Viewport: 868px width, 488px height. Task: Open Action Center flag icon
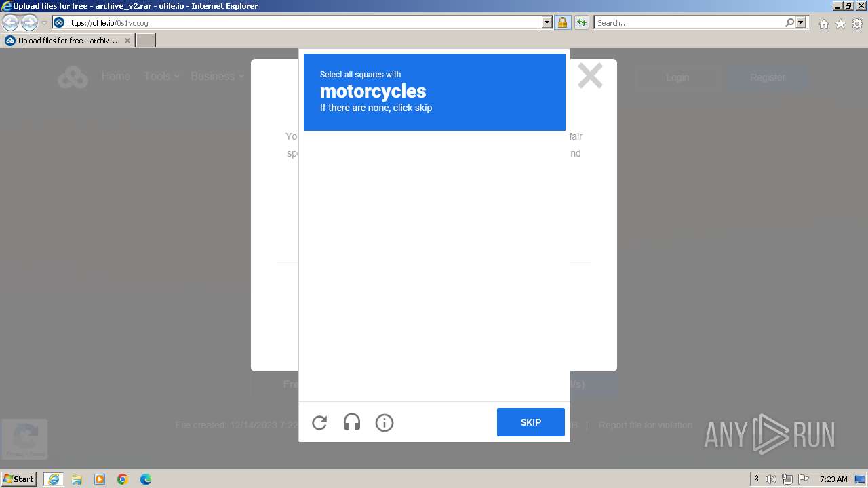(x=804, y=479)
